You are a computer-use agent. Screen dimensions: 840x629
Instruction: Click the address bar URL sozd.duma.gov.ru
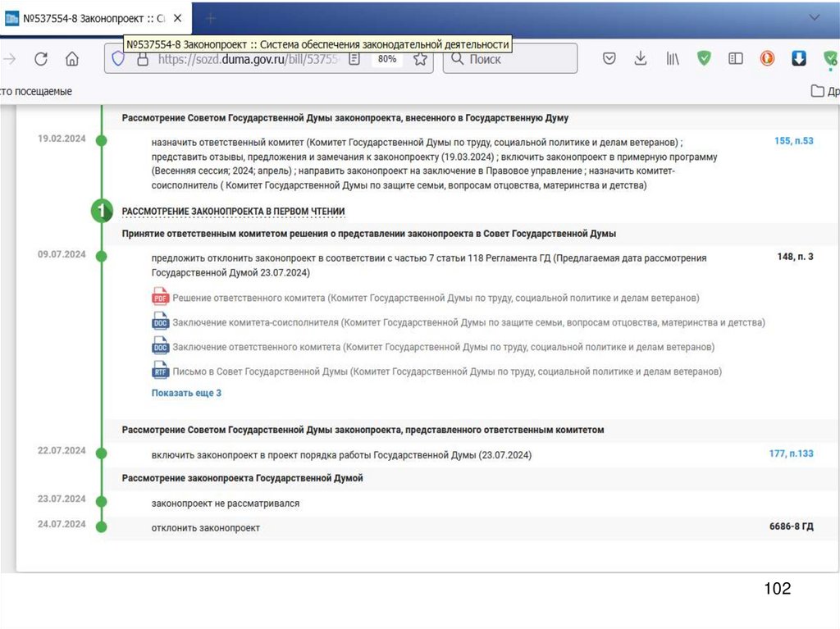(x=248, y=59)
